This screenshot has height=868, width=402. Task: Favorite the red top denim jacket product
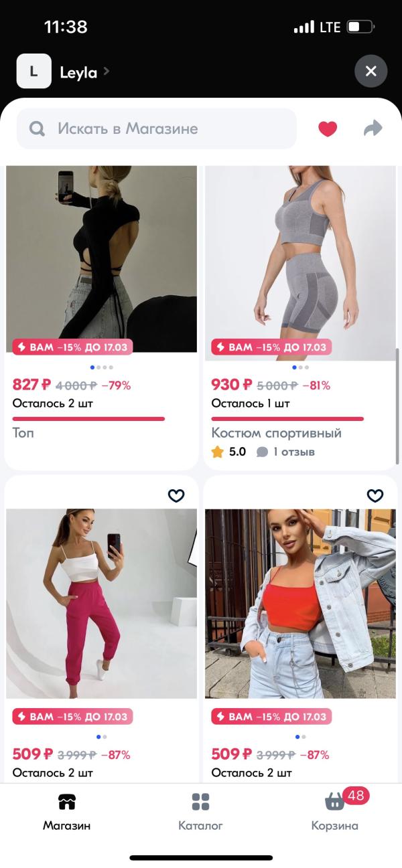point(375,495)
